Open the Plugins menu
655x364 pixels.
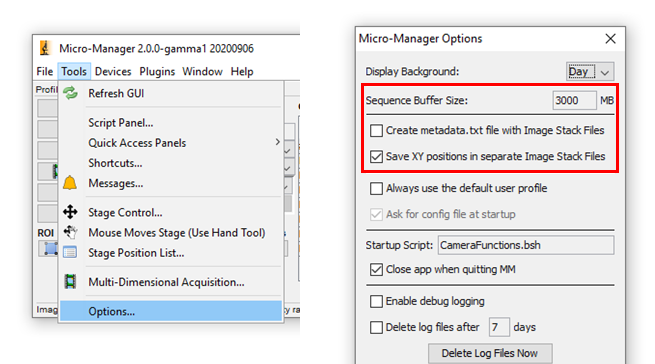pos(157,71)
